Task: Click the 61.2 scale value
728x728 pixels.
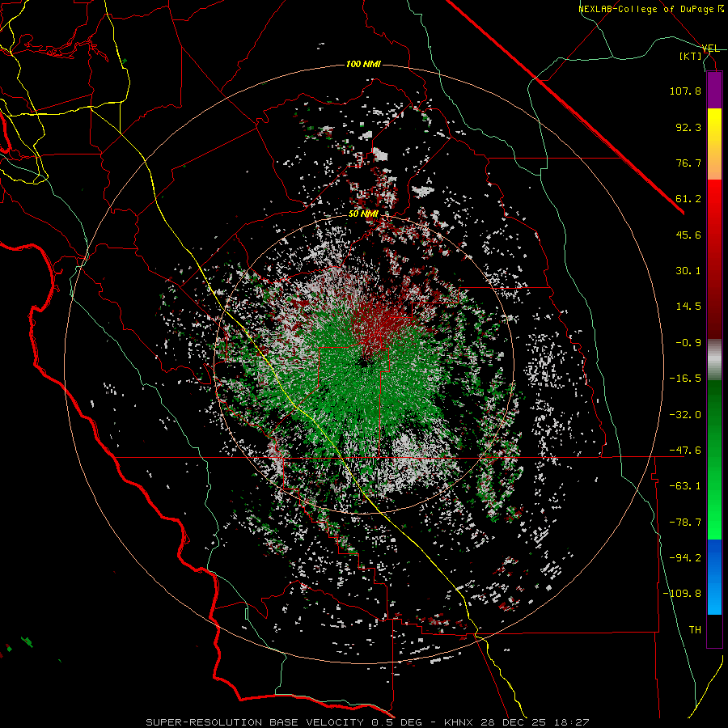Action: point(688,199)
